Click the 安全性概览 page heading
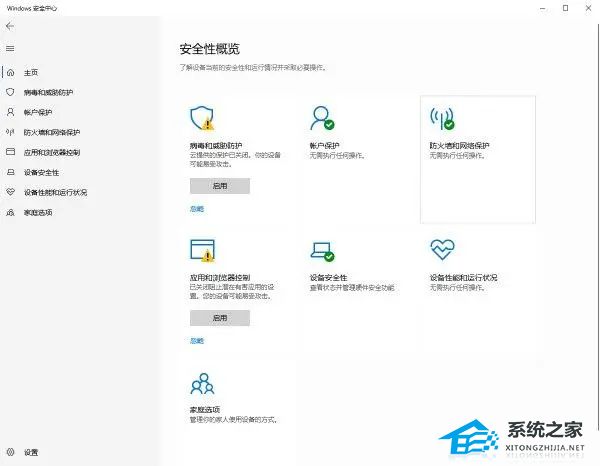Viewport: 600px width, 466px height. pyautogui.click(x=210, y=49)
